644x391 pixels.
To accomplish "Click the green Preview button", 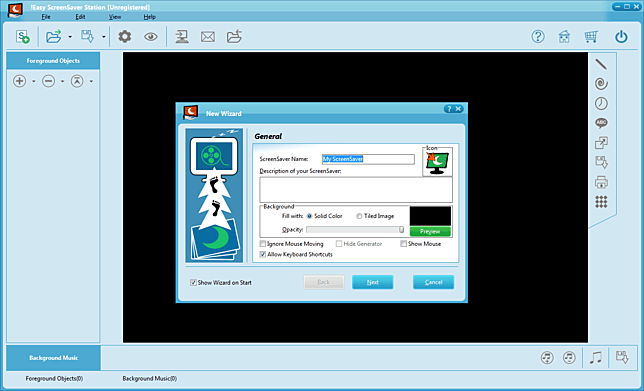I will tap(430, 232).
